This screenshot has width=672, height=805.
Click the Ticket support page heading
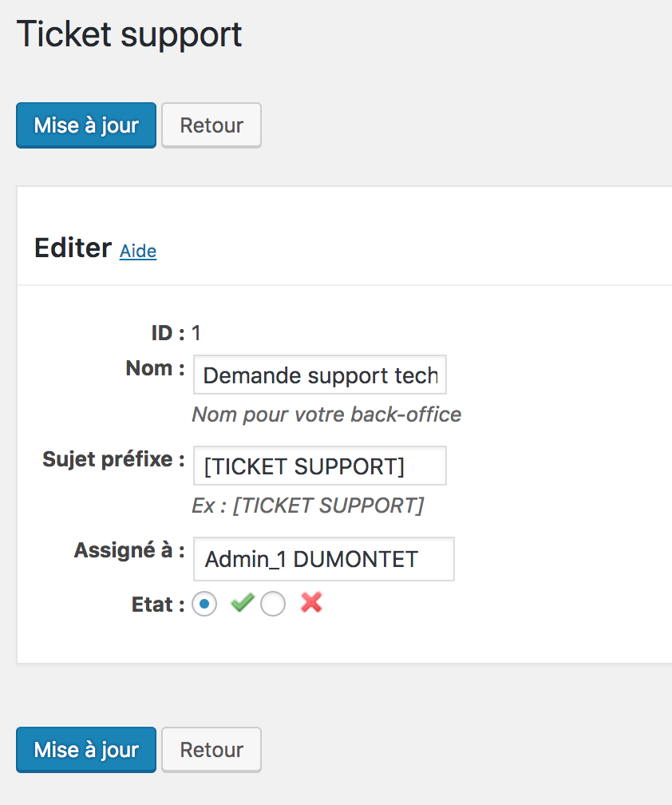(129, 35)
